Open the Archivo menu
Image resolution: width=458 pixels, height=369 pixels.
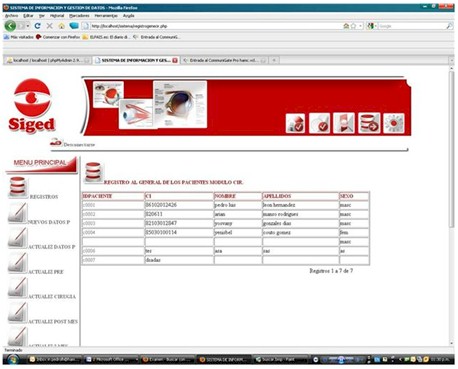(x=11, y=16)
